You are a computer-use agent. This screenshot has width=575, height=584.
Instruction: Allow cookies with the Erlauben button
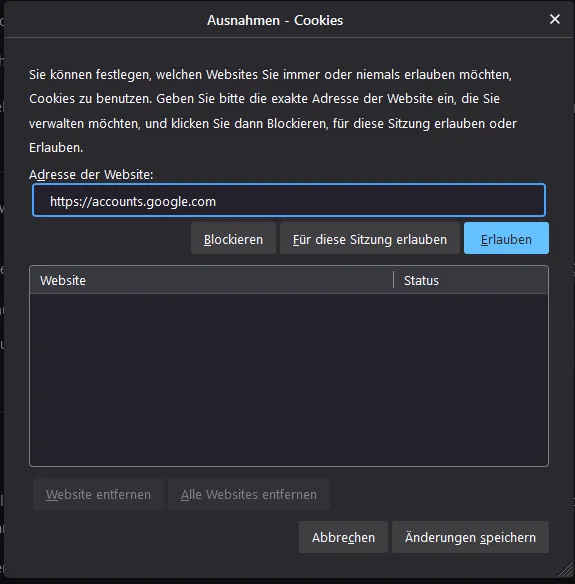[x=506, y=238]
